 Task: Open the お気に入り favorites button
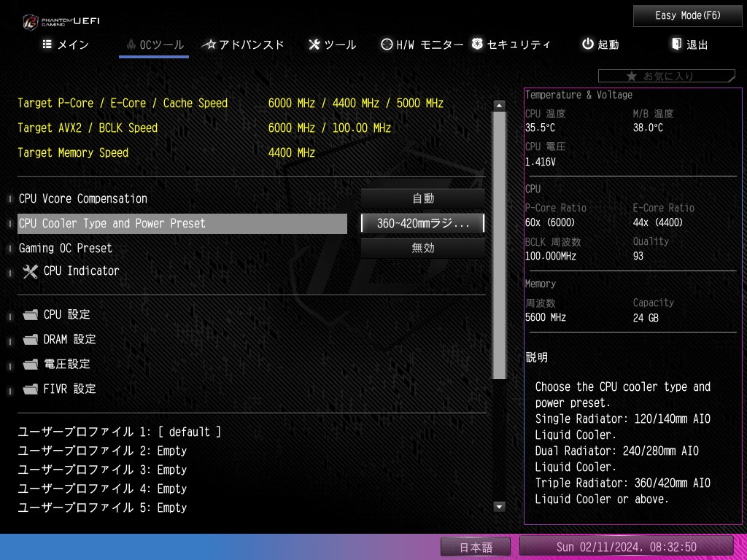point(667,76)
